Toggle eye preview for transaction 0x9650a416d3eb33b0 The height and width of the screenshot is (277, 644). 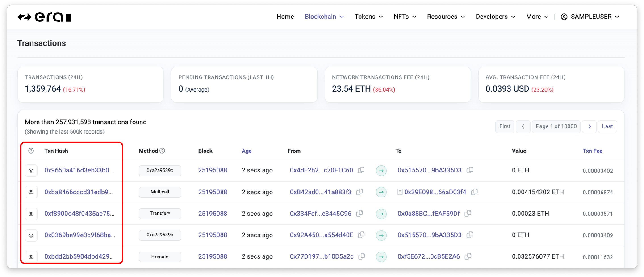pyautogui.click(x=31, y=171)
